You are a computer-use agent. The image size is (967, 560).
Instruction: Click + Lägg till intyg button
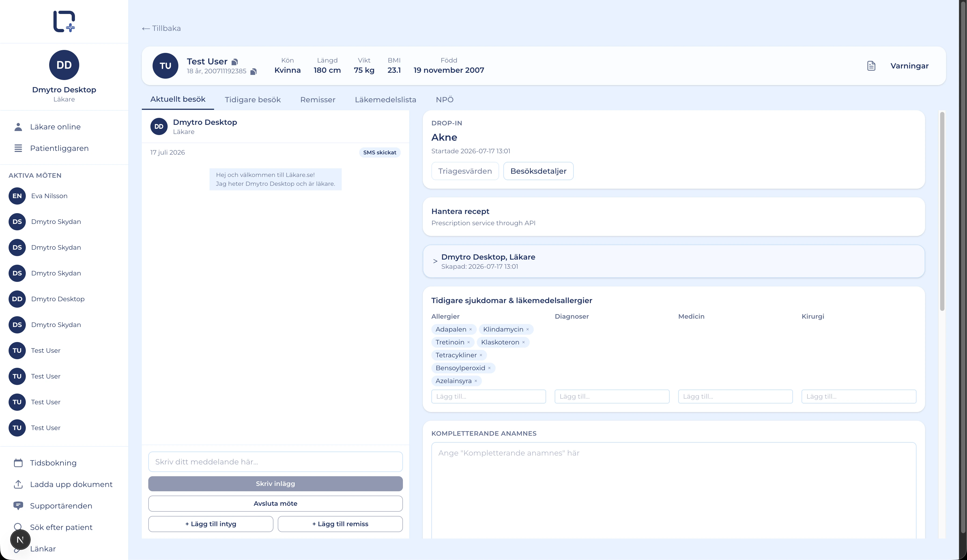click(x=211, y=524)
